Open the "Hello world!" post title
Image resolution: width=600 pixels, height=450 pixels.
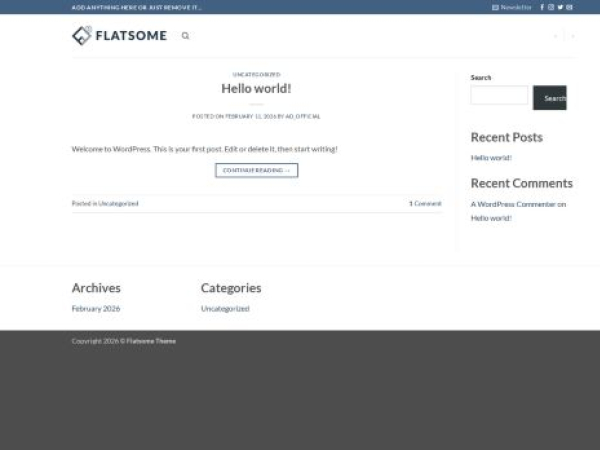256,88
